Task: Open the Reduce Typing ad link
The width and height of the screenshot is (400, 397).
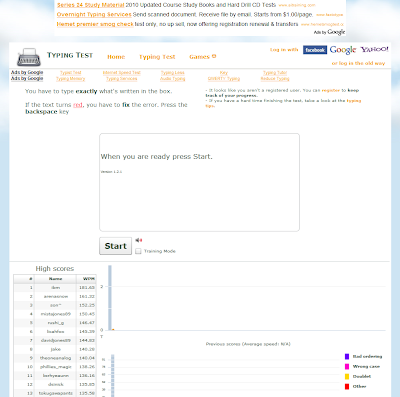Action: click(x=275, y=79)
